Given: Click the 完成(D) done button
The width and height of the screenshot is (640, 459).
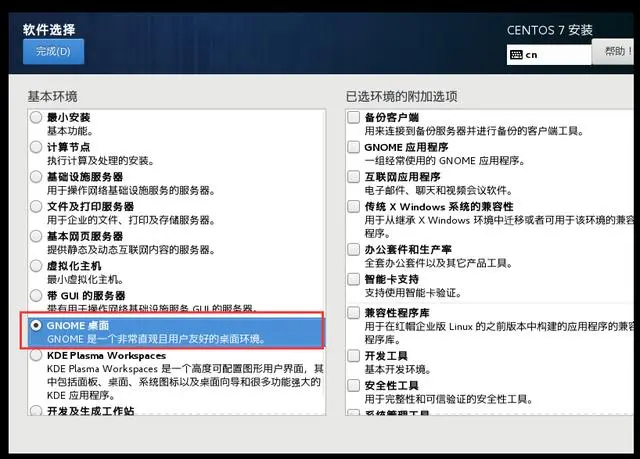Looking at the screenshot, I should (x=53, y=51).
